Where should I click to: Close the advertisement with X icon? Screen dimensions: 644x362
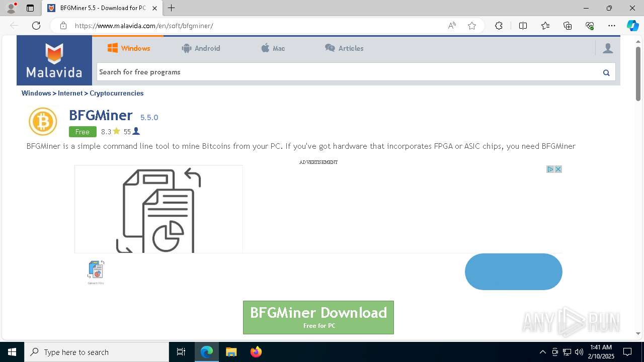click(558, 169)
